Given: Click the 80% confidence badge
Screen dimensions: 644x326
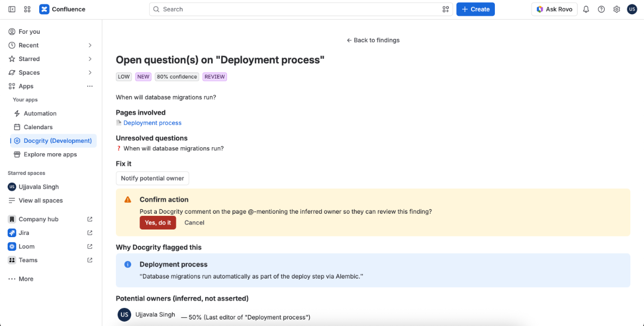Looking at the screenshot, I should coord(177,77).
